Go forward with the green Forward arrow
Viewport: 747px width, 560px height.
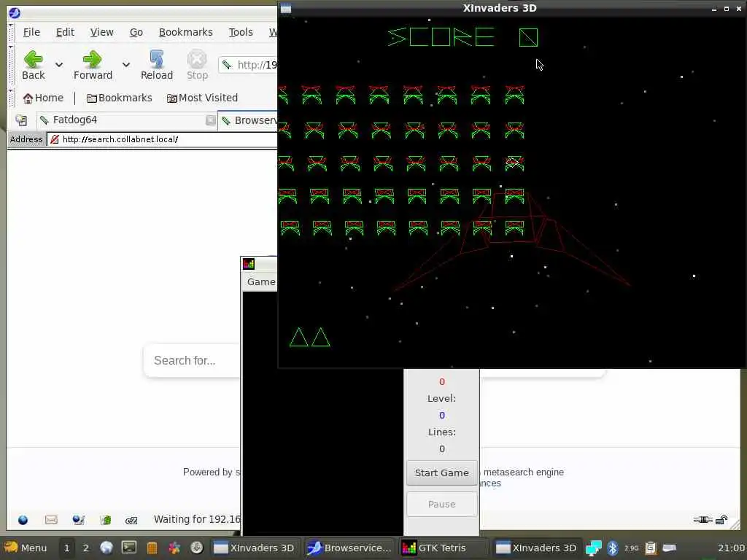coord(93,65)
